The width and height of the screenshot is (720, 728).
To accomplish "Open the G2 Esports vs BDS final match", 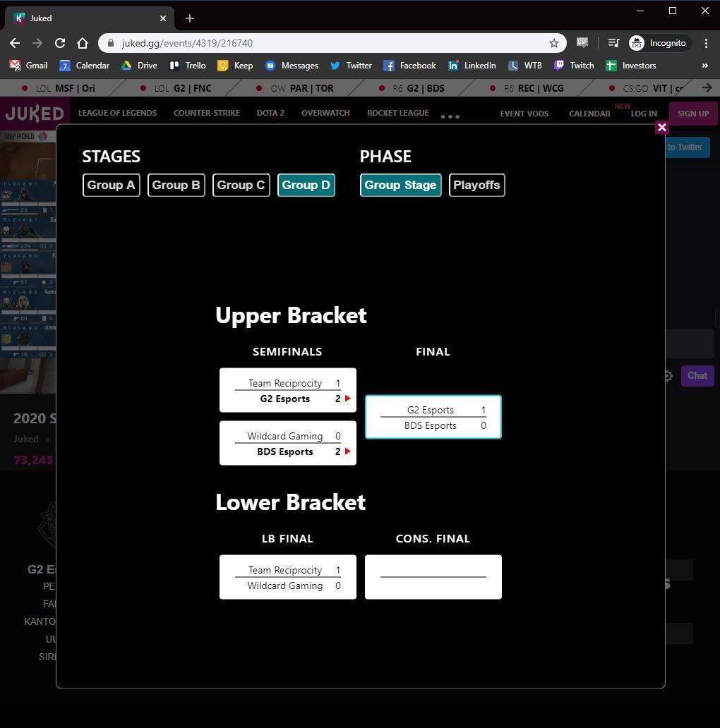I will pyautogui.click(x=433, y=417).
